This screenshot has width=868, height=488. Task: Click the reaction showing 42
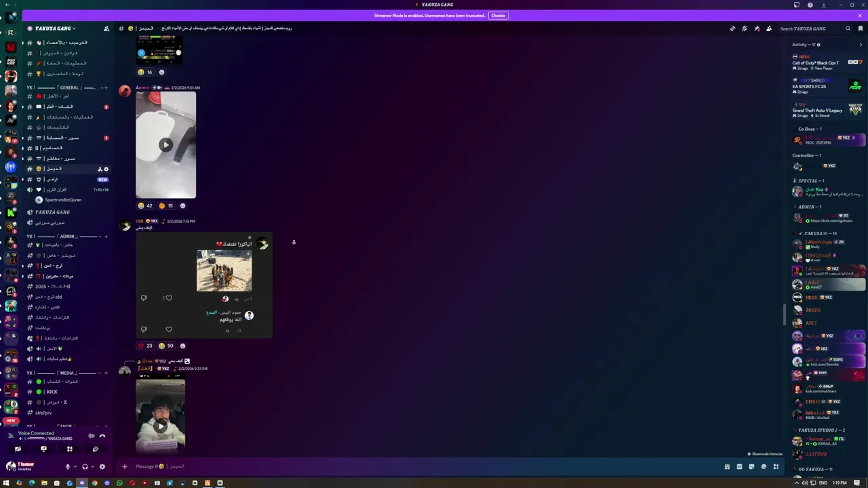click(x=146, y=205)
